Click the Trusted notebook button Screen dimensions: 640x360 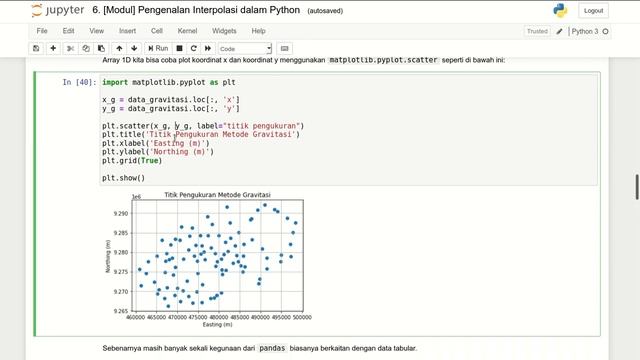(x=537, y=31)
